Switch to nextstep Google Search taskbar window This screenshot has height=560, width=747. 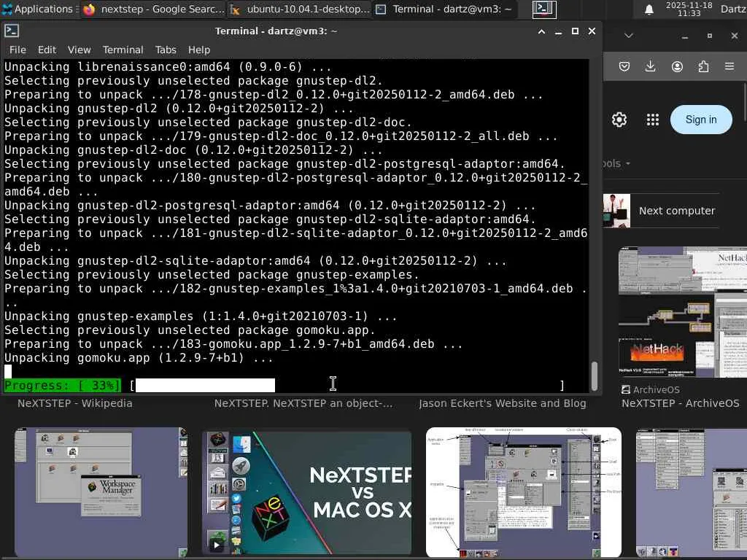(x=152, y=9)
